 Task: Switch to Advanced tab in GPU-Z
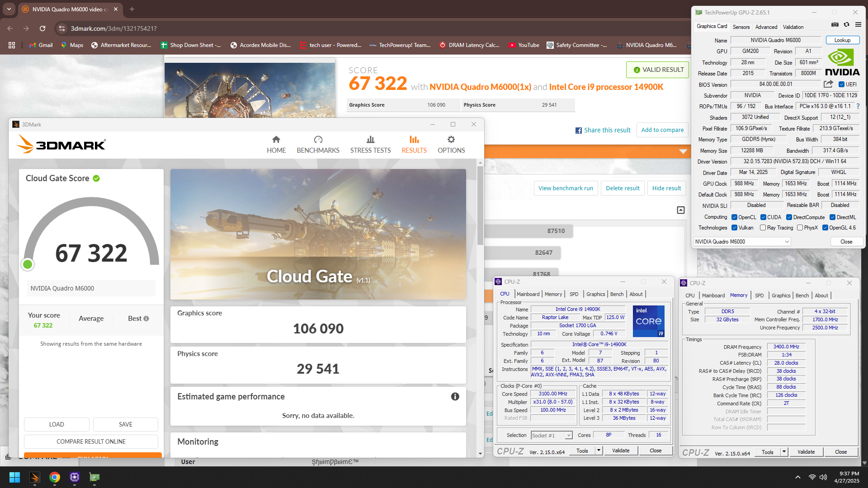[766, 27]
